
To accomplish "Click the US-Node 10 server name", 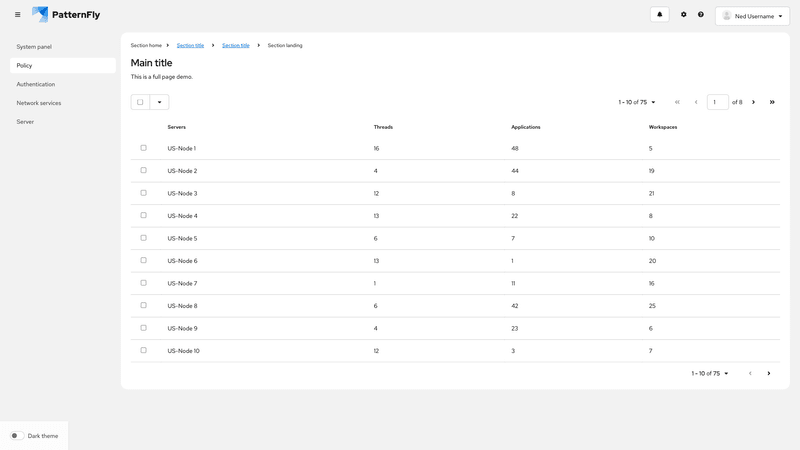I will tap(184, 351).
